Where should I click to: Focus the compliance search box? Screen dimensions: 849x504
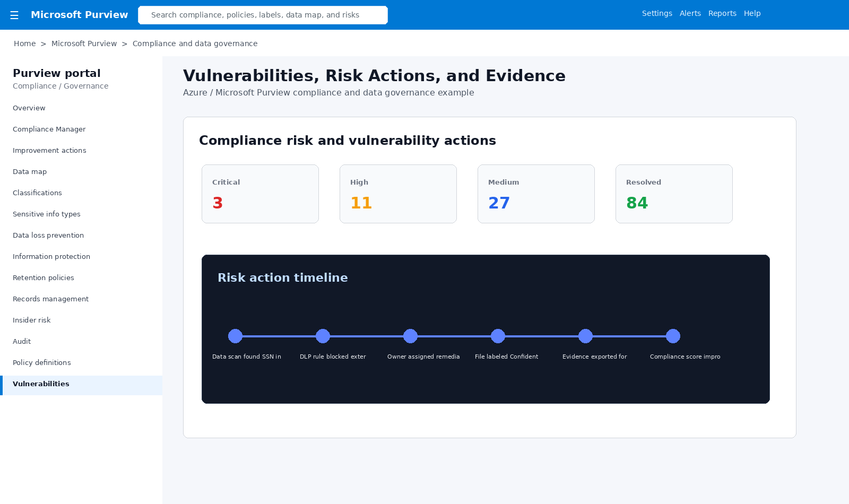click(263, 15)
